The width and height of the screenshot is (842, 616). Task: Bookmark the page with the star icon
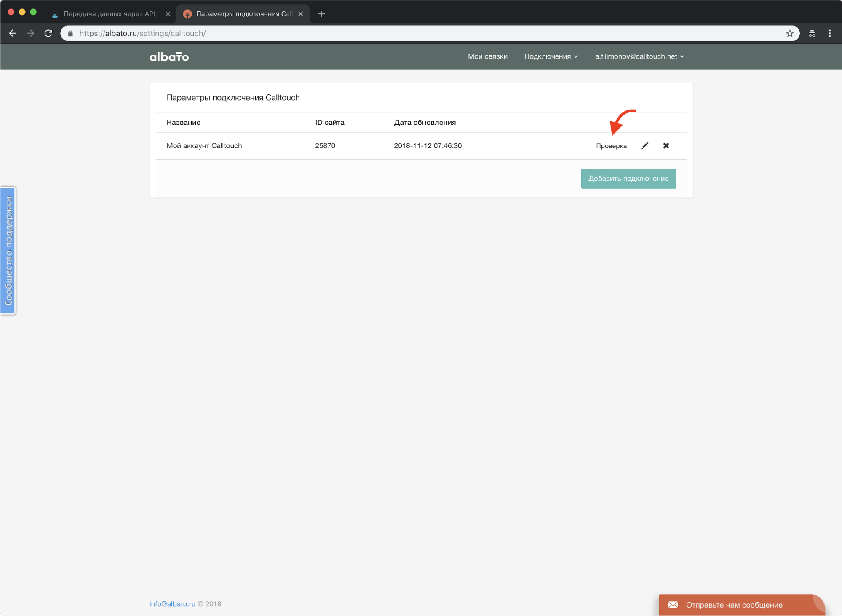(789, 33)
